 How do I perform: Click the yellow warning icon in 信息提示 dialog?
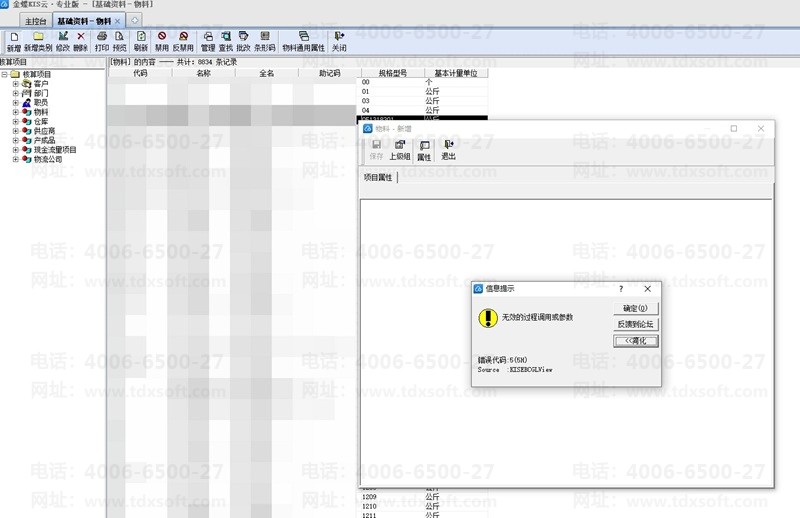pyautogui.click(x=488, y=317)
